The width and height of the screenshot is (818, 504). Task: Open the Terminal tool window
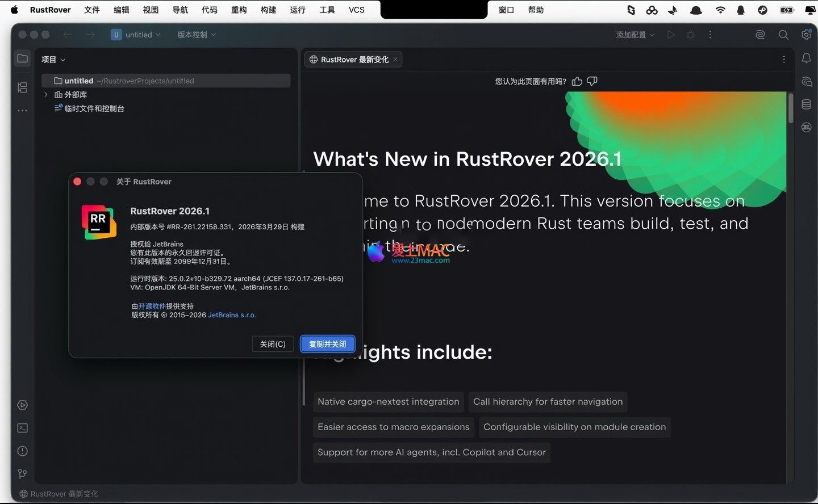[22, 428]
